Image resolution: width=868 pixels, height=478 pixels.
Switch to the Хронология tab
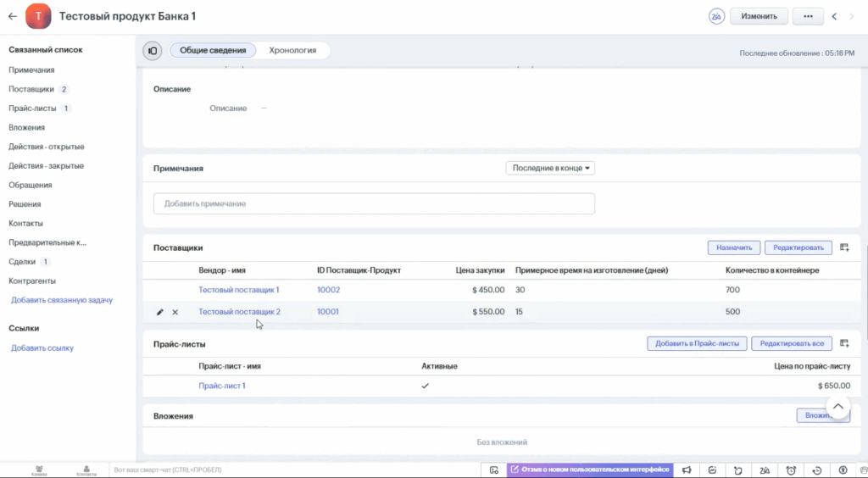(292, 51)
